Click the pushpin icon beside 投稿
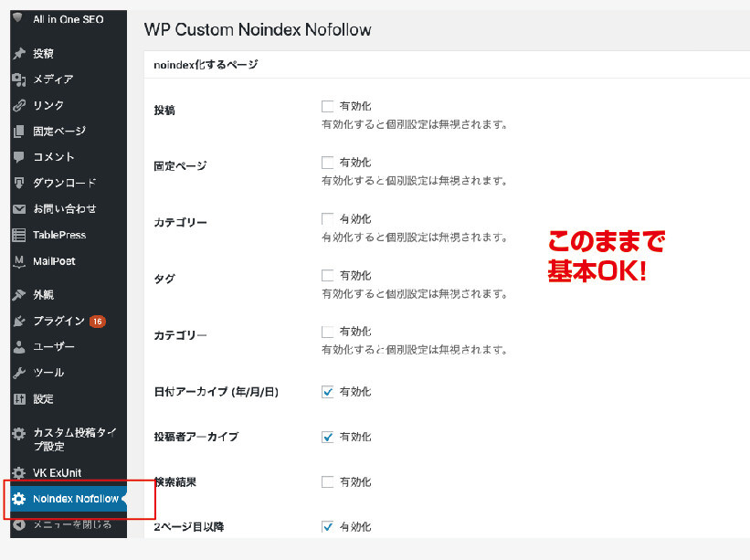This screenshot has height=560, width=750. [x=18, y=54]
